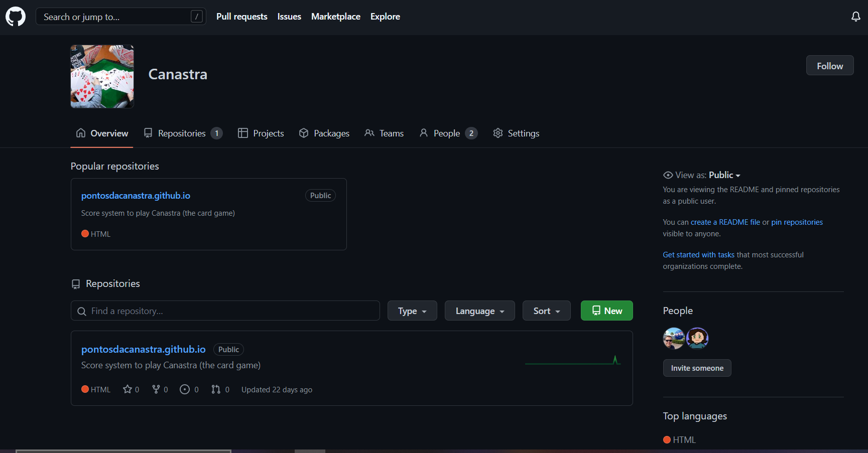This screenshot has height=453, width=868.
Task: Click the HTML language label in repo list row
Action: 96,390
